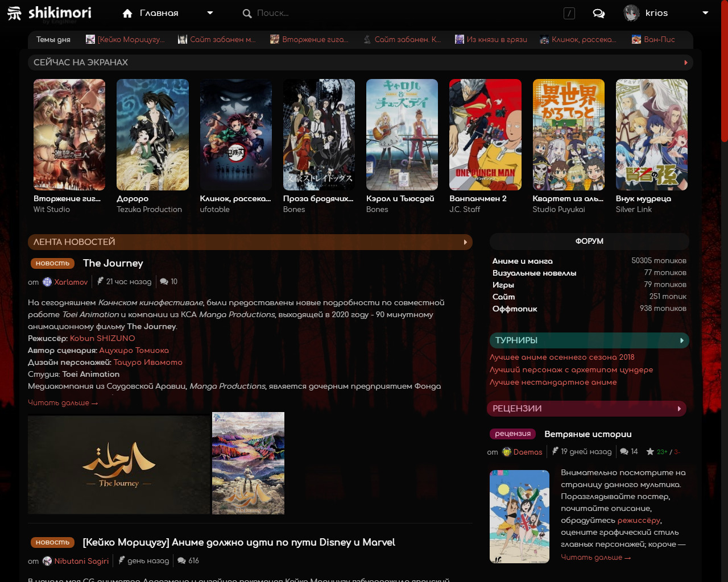The height and width of the screenshot is (582, 728).
Task: Click the home icon beside Главная
Action: tap(127, 13)
